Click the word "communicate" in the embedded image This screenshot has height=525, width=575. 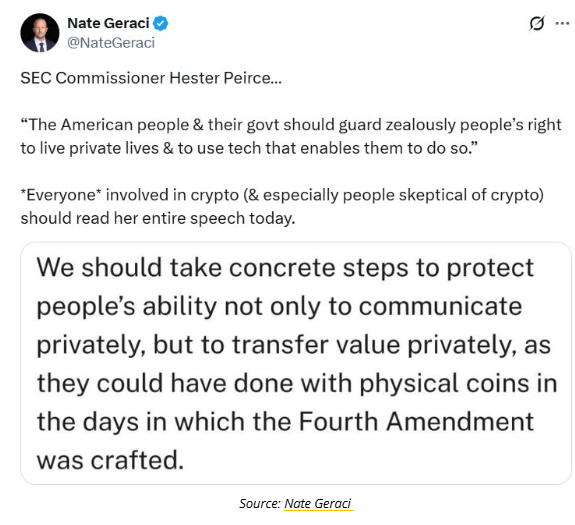[x=440, y=307]
